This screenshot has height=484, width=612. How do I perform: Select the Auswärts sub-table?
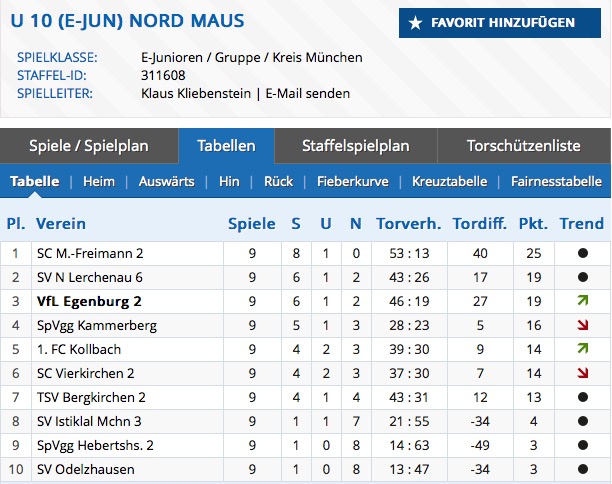click(167, 182)
